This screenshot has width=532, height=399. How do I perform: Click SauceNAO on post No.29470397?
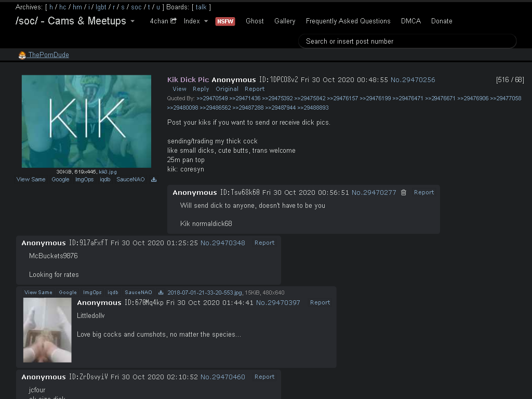(138, 292)
